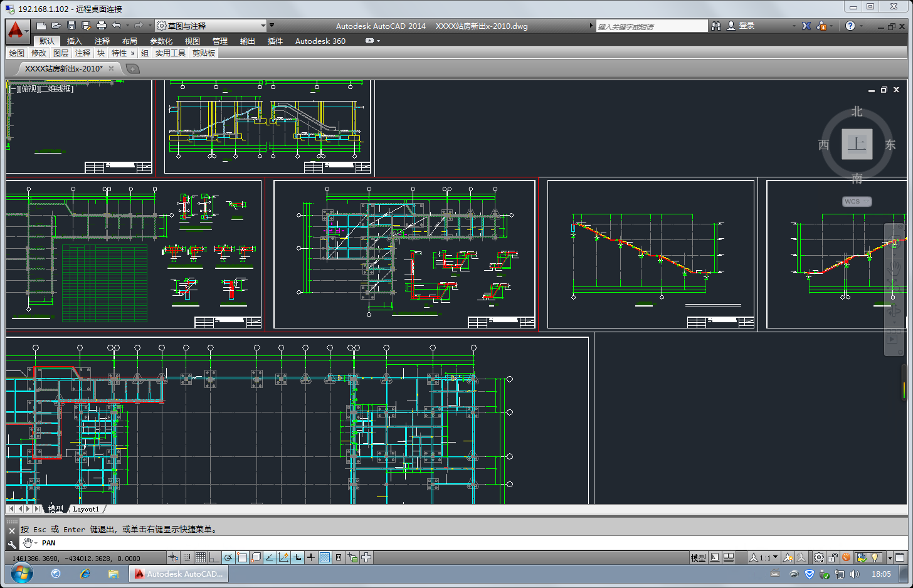
Task: Toggle 3D Object Snap in the status bar
Action: point(256,557)
